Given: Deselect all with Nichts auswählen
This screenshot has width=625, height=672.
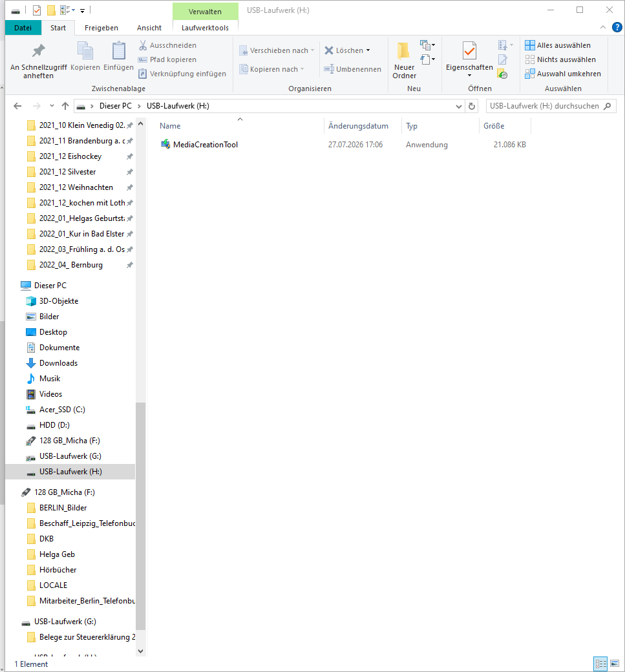Looking at the screenshot, I should tap(560, 59).
